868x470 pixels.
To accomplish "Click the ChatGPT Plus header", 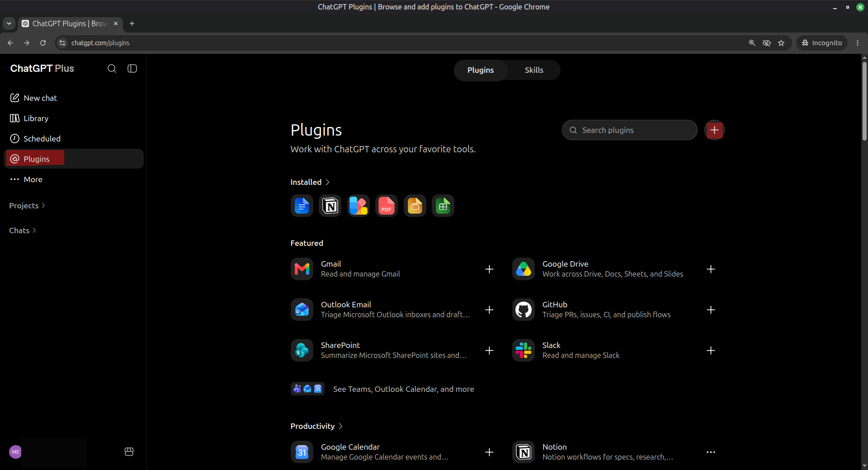I will tap(42, 69).
